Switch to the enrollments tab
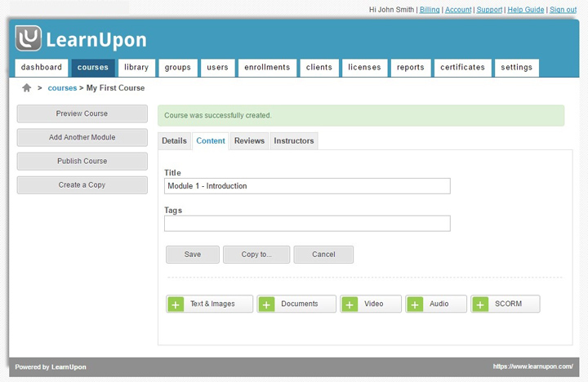The height and width of the screenshot is (382, 588). pos(267,68)
